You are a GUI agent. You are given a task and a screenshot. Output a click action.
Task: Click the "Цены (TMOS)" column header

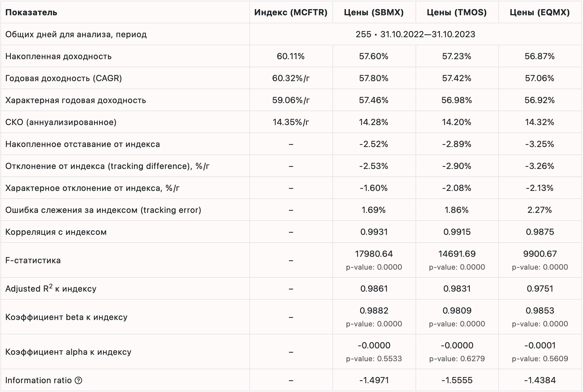pyautogui.click(x=457, y=12)
